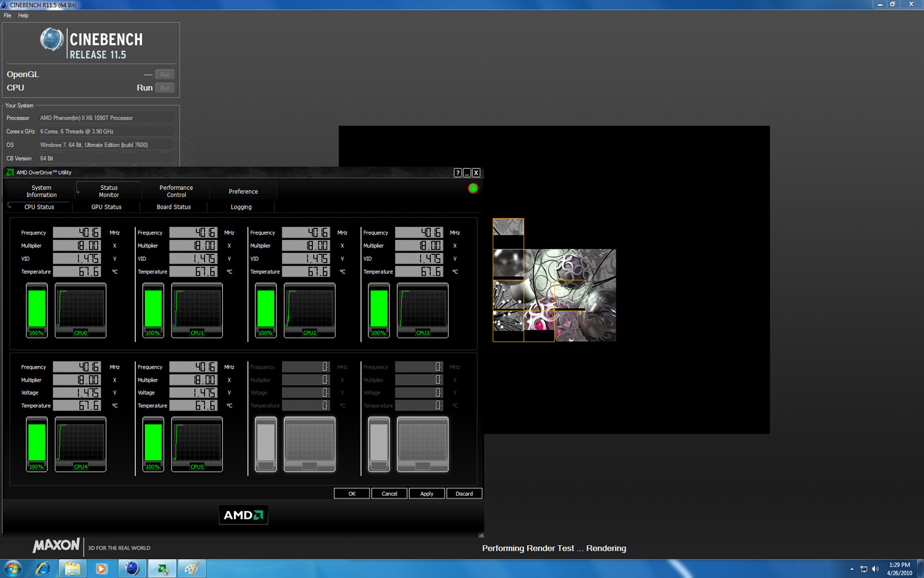Click the Paint icon in the taskbar
The image size is (924, 578).
(x=192, y=569)
